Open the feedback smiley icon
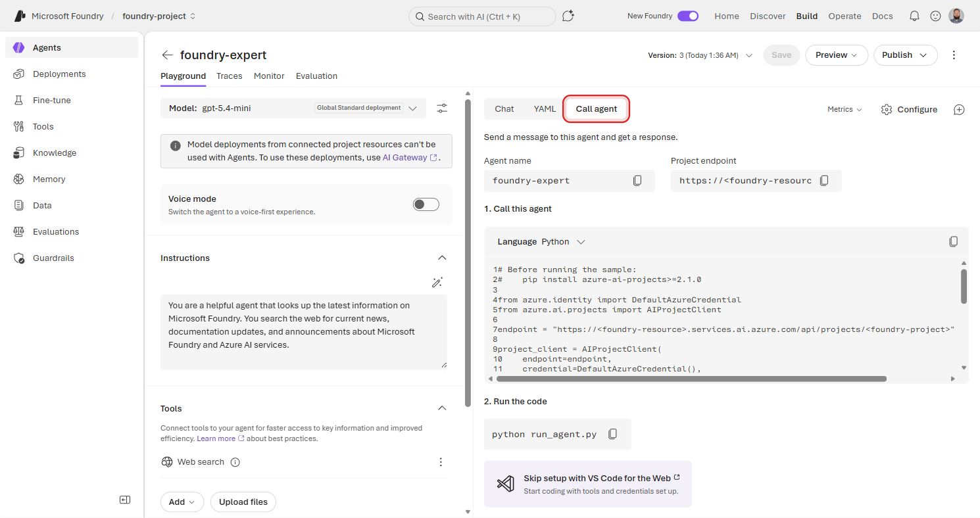The width and height of the screenshot is (980, 518). (935, 16)
